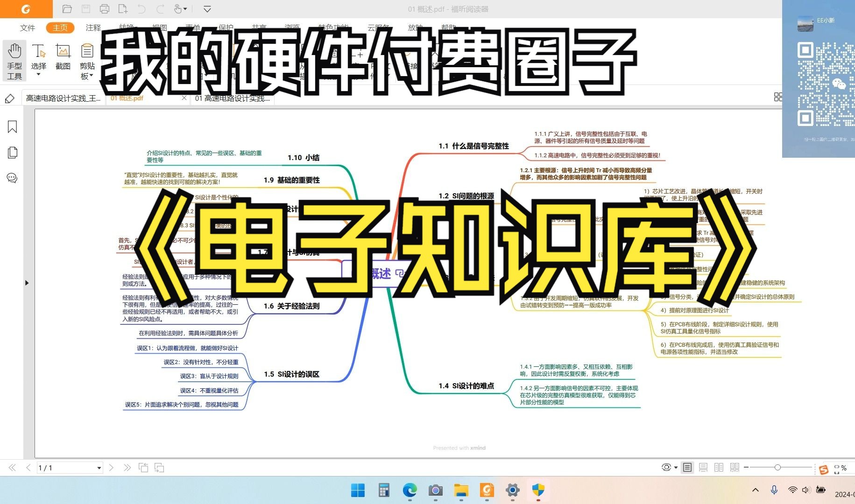Print the document via printer icon
Viewport: 855px width, 504px height.
tap(105, 9)
